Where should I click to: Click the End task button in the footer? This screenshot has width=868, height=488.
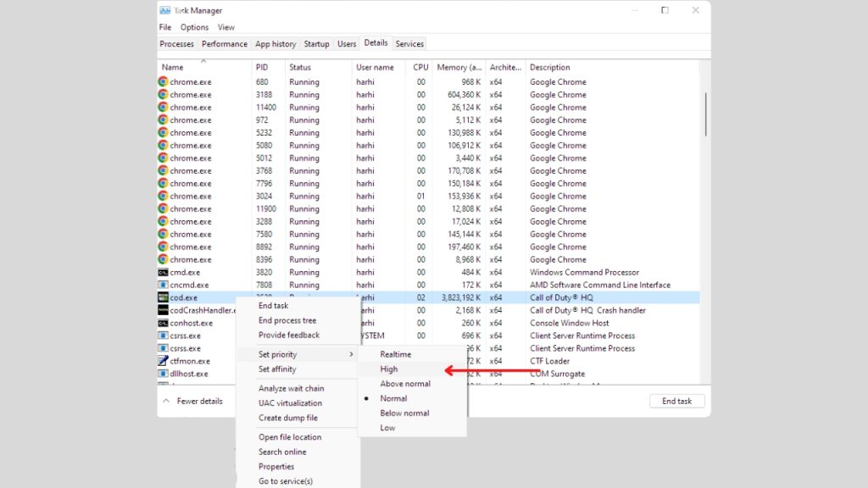coord(676,401)
